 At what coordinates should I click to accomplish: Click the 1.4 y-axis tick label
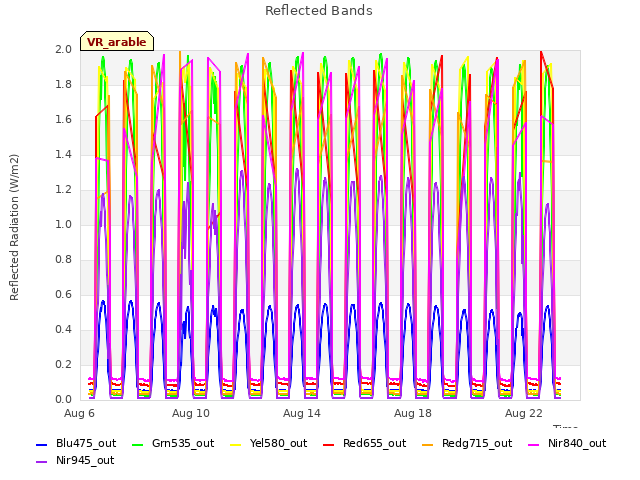coord(63,155)
